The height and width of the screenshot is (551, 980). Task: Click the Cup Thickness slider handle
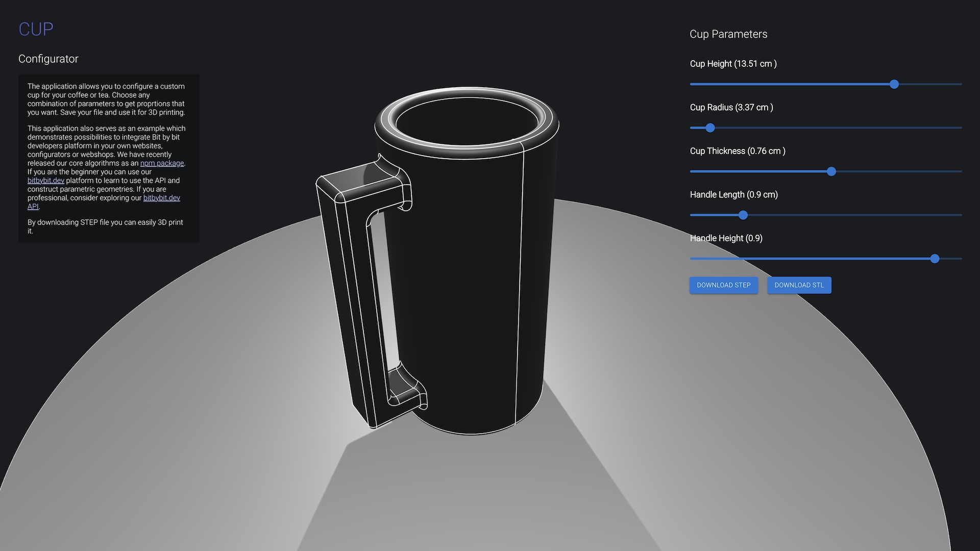point(831,171)
